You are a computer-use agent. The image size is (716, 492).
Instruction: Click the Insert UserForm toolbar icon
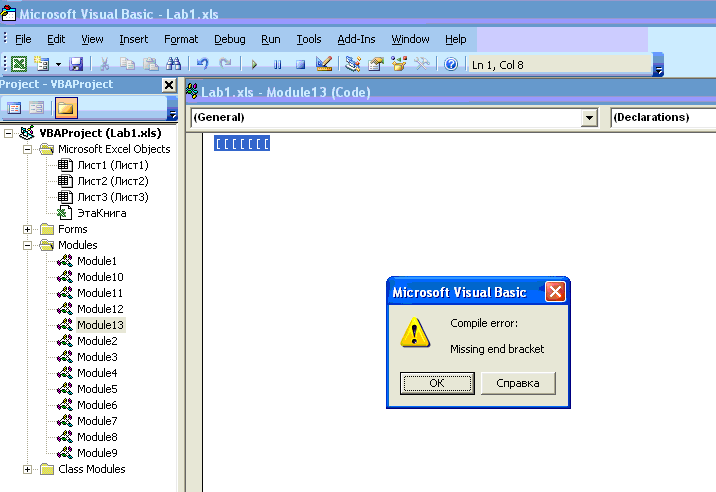pos(42,64)
